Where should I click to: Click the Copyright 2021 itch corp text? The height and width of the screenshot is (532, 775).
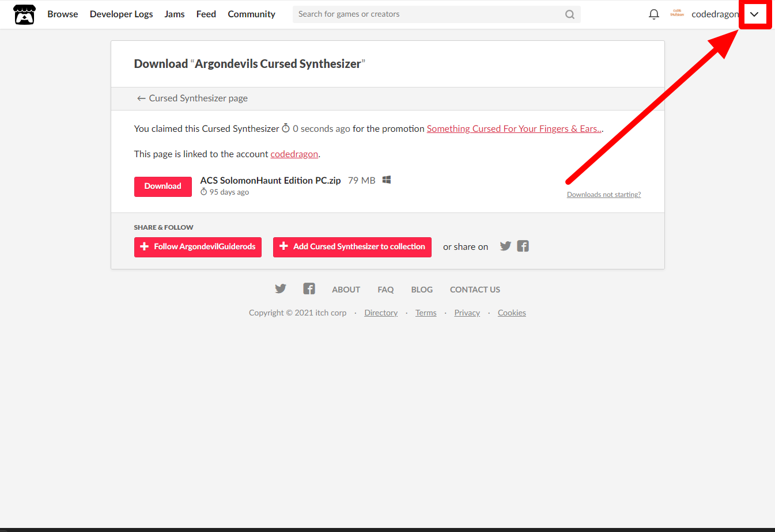pyautogui.click(x=298, y=313)
